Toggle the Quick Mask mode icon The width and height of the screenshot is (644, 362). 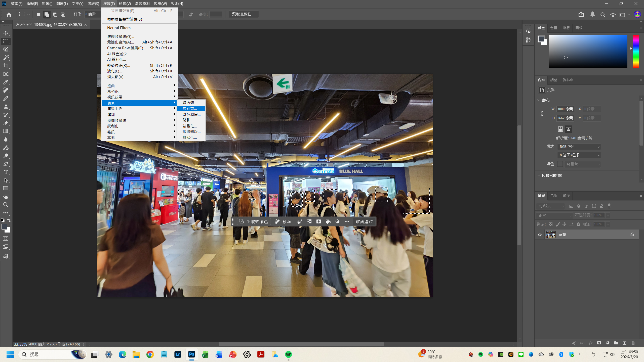click(x=6, y=239)
